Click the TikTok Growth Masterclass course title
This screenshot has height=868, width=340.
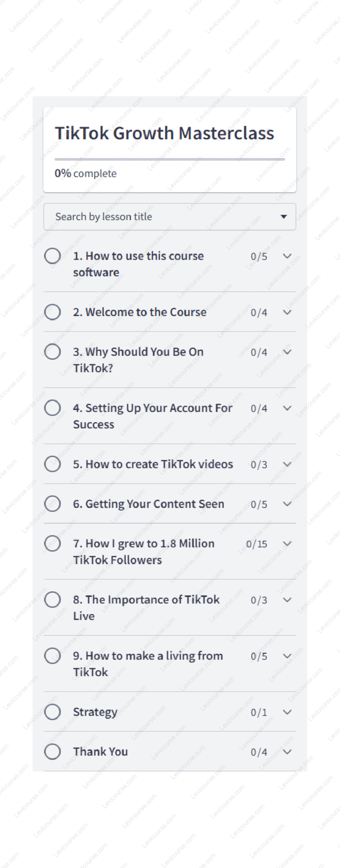coord(165,133)
